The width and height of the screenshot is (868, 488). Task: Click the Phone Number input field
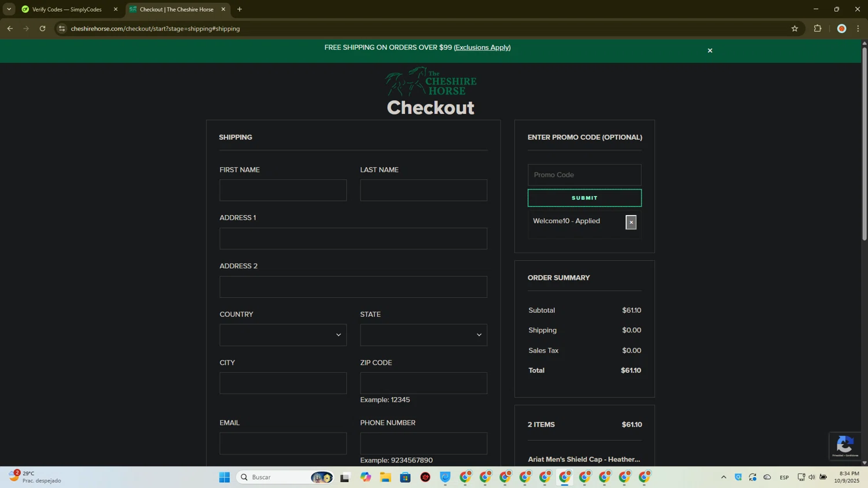[x=424, y=443]
